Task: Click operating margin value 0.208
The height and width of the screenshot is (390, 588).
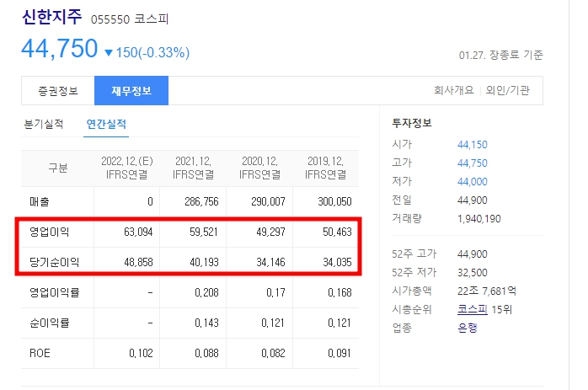Action: click(x=206, y=292)
